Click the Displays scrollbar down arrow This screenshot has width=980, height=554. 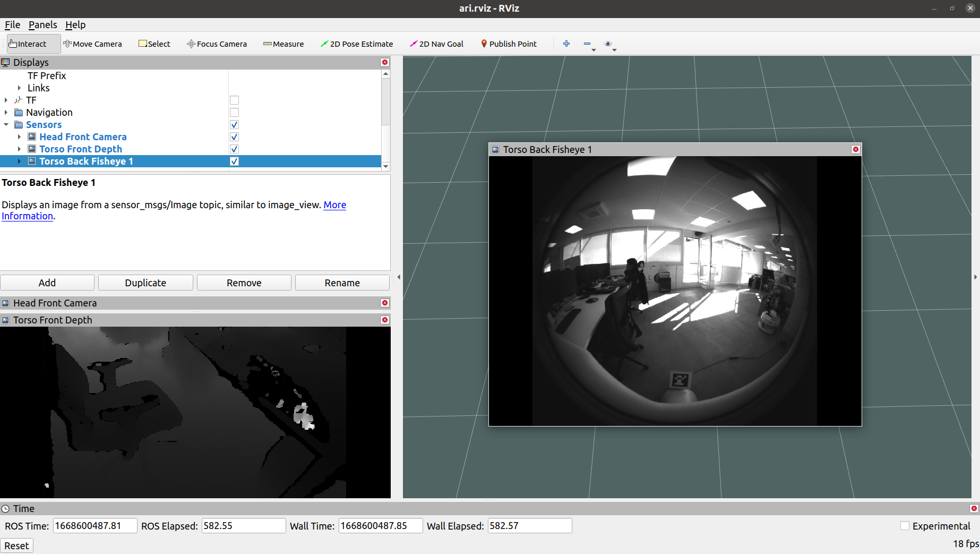pyautogui.click(x=386, y=166)
